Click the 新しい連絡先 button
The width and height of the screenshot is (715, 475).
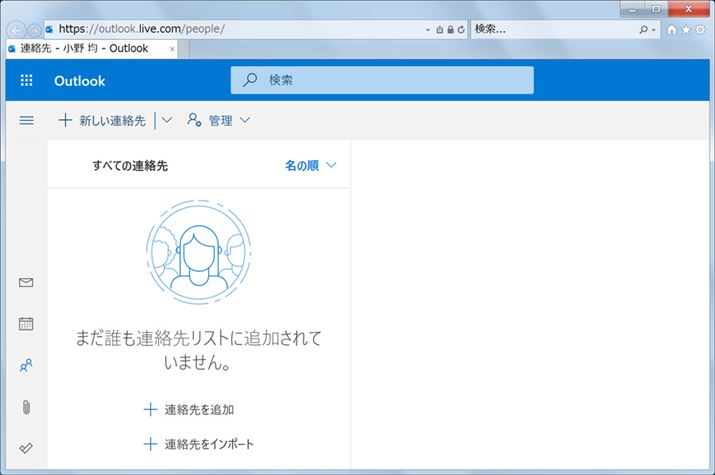click(102, 121)
